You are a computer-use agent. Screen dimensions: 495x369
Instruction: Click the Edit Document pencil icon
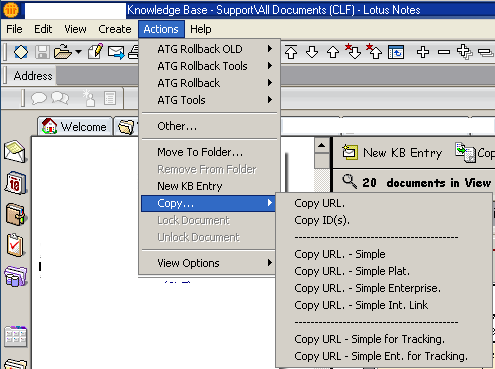pos(95,52)
